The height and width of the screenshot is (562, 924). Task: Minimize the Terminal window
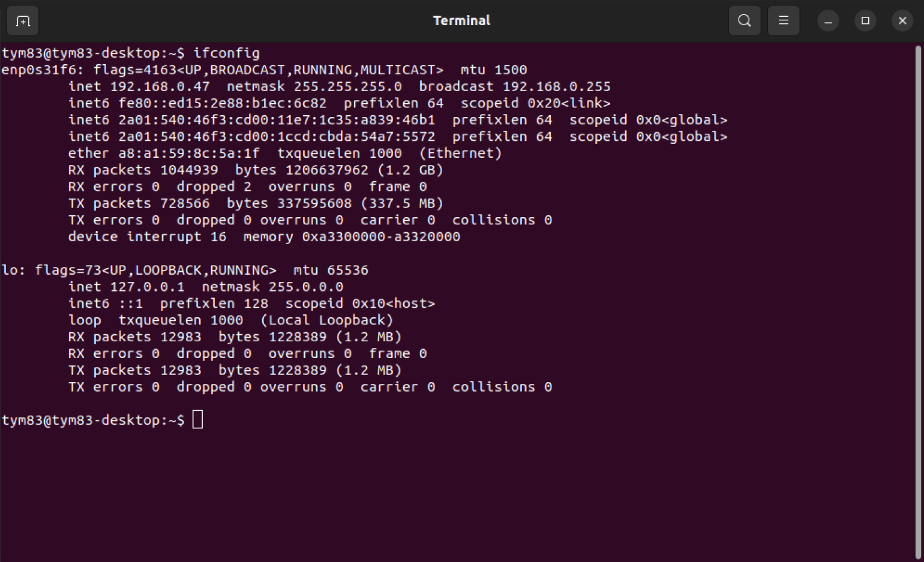tap(828, 21)
